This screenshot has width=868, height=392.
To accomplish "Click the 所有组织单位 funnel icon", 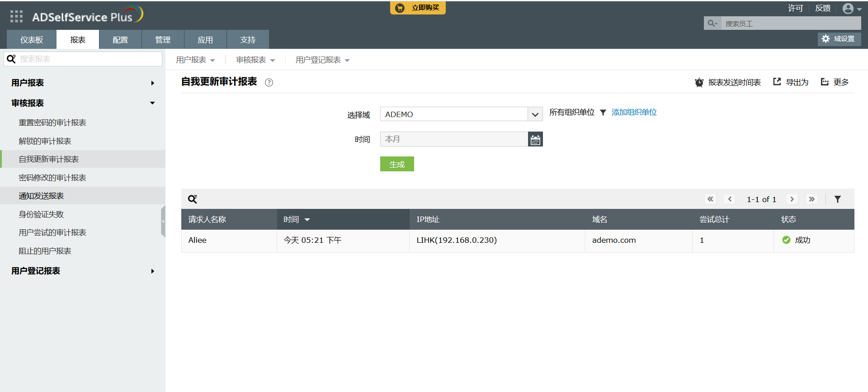I will pos(603,113).
